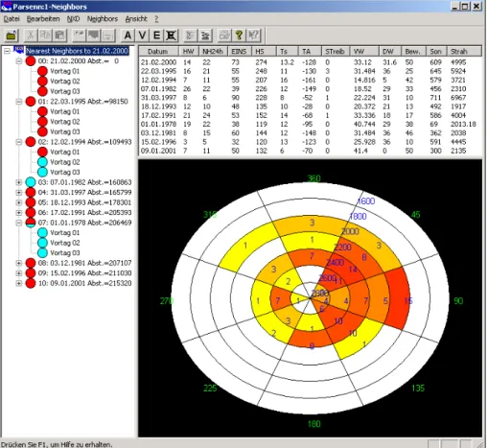Viewport: 488px width, 448px height.
Task: Click the table date '09.01.2001'
Action: click(x=158, y=151)
